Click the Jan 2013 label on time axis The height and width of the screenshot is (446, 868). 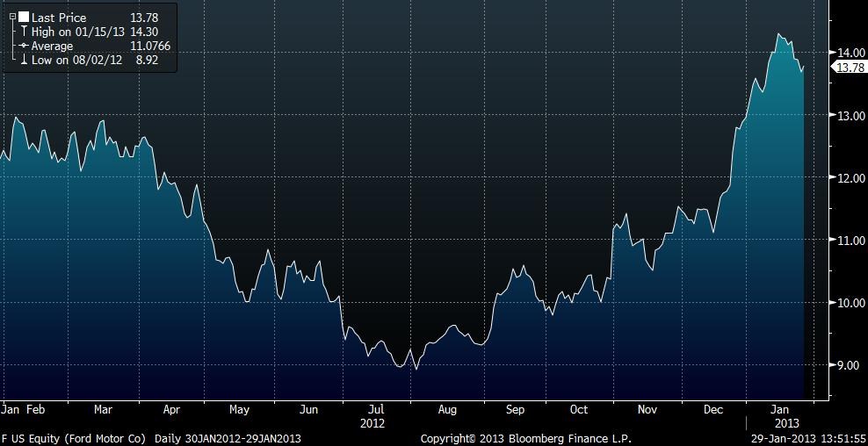(779, 414)
